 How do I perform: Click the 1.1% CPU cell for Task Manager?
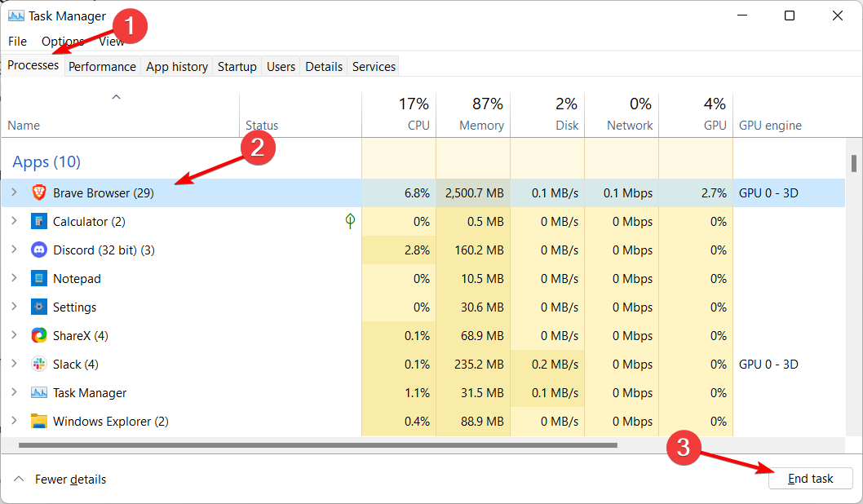pos(399,393)
